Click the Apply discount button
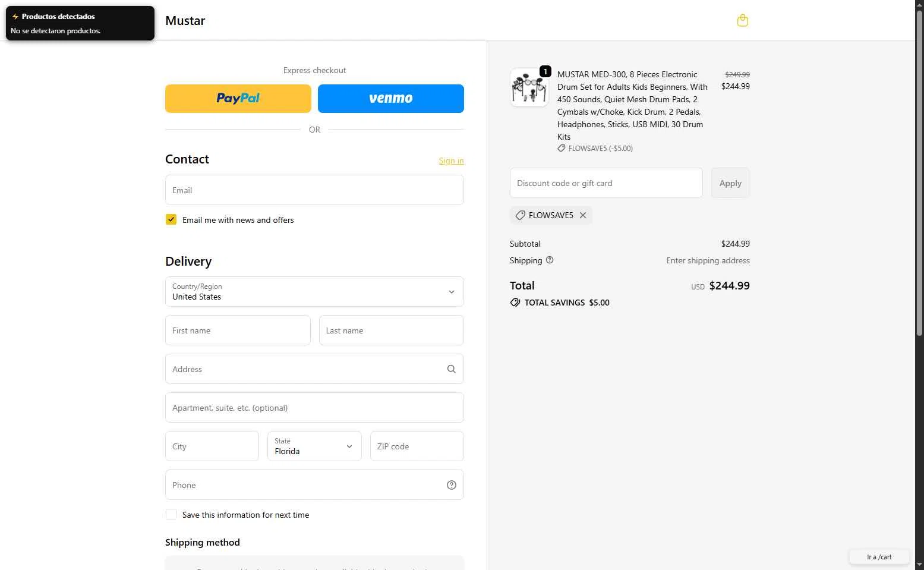This screenshot has width=924, height=570. tap(730, 183)
